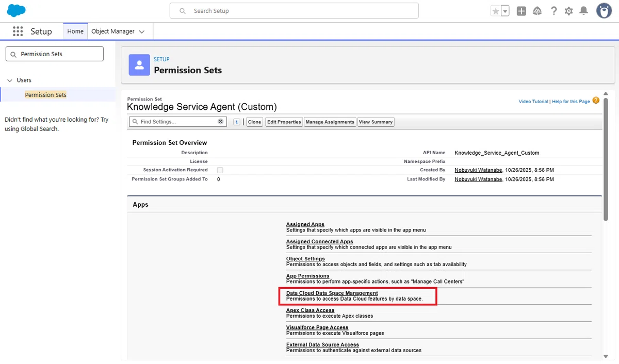Image resolution: width=619 pixels, height=364 pixels.
Task: Click the Permission Set Groups Added To value 0
Action: 219,179
